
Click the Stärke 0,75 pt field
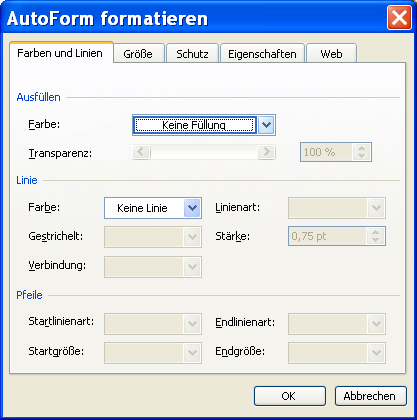(328, 236)
